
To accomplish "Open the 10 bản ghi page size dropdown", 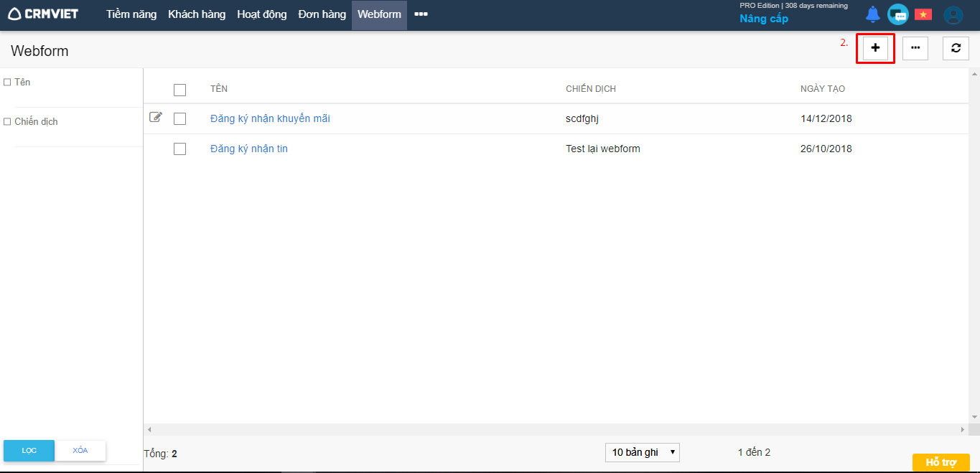I will click(x=643, y=452).
